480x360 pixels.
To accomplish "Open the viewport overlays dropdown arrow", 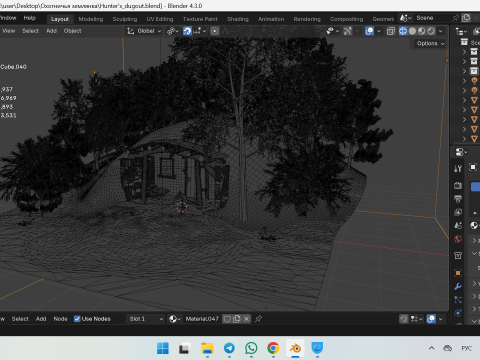I will click(379, 31).
